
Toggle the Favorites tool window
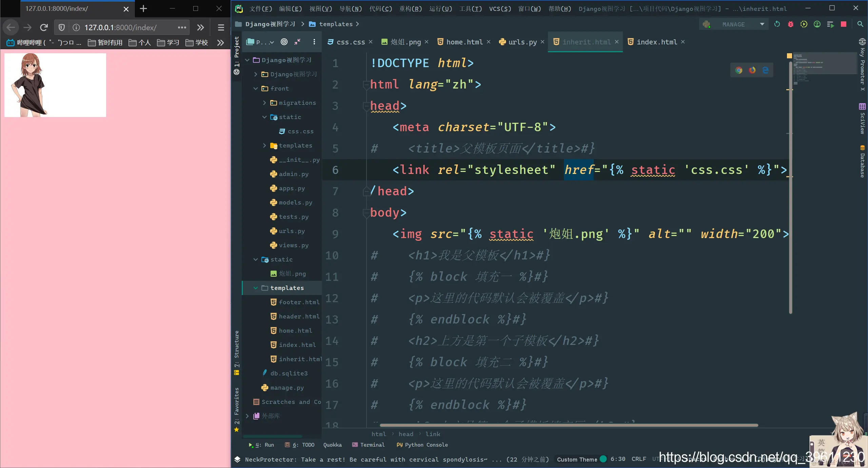point(237,407)
